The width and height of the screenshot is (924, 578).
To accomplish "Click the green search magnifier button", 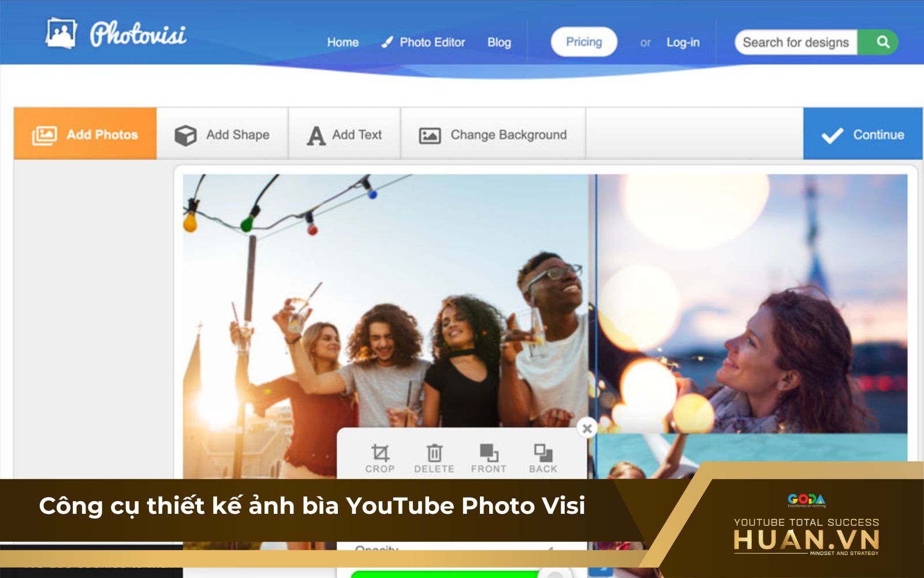I will (x=878, y=42).
